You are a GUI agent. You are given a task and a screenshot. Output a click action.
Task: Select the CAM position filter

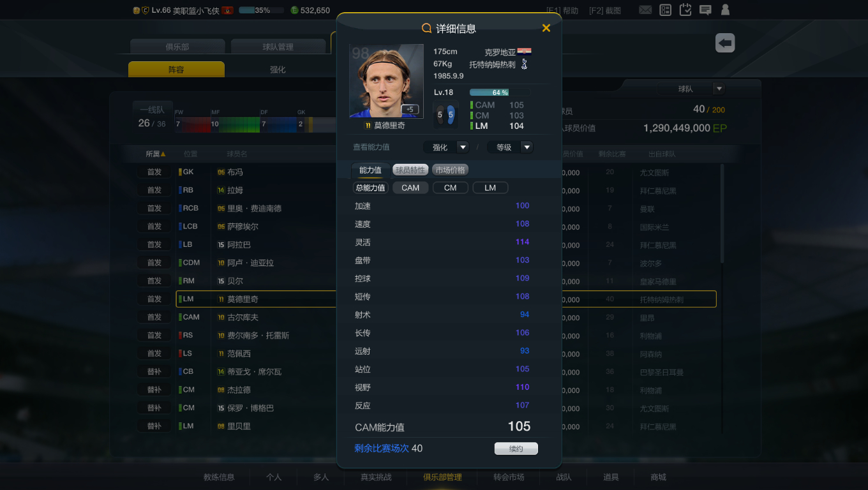410,188
